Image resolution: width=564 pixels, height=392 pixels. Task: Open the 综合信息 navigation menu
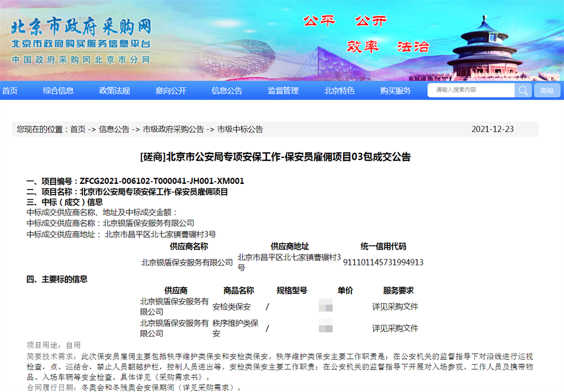[59, 90]
